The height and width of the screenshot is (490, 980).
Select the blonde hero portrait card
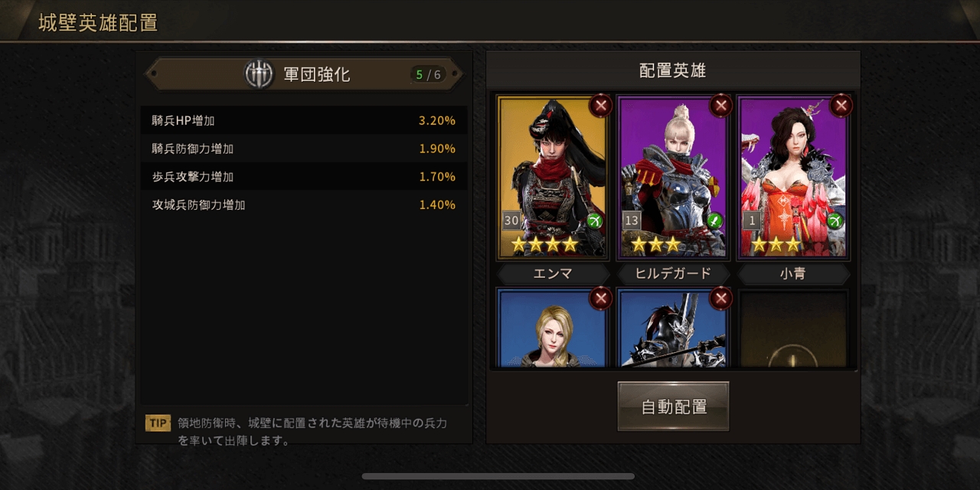tap(552, 328)
